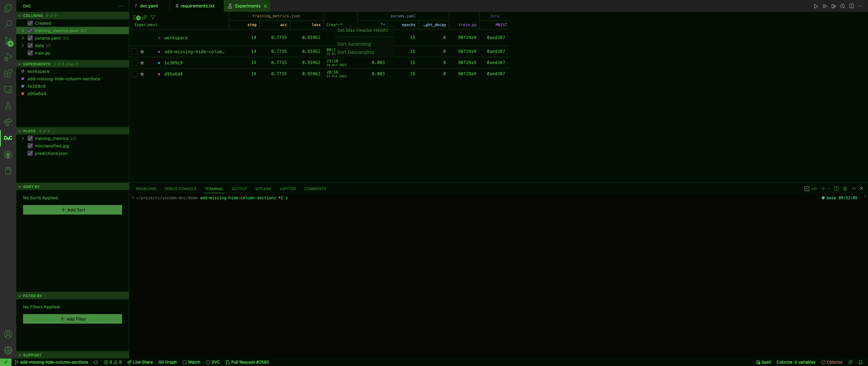
Task: Click the Add Filter button
Action: [73, 319]
